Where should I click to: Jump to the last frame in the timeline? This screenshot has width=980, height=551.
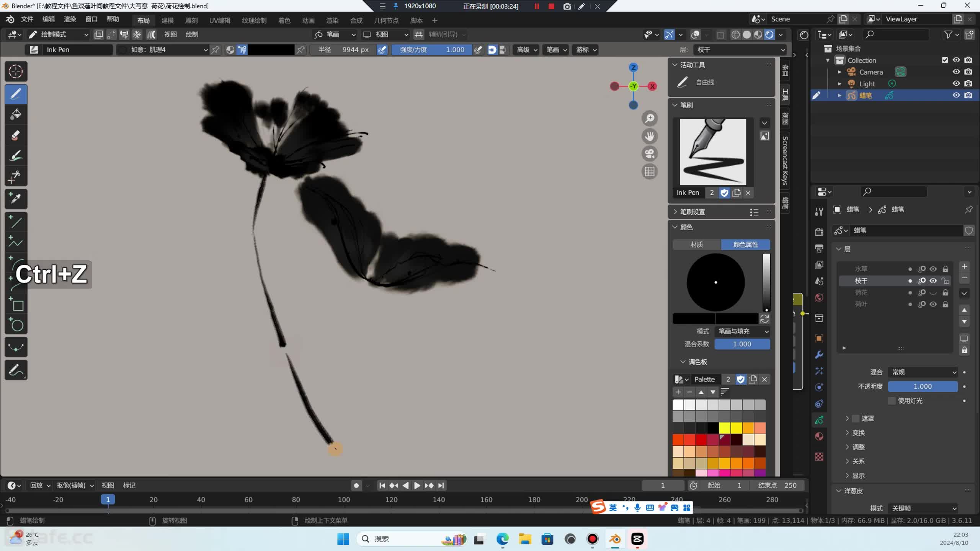[441, 486]
